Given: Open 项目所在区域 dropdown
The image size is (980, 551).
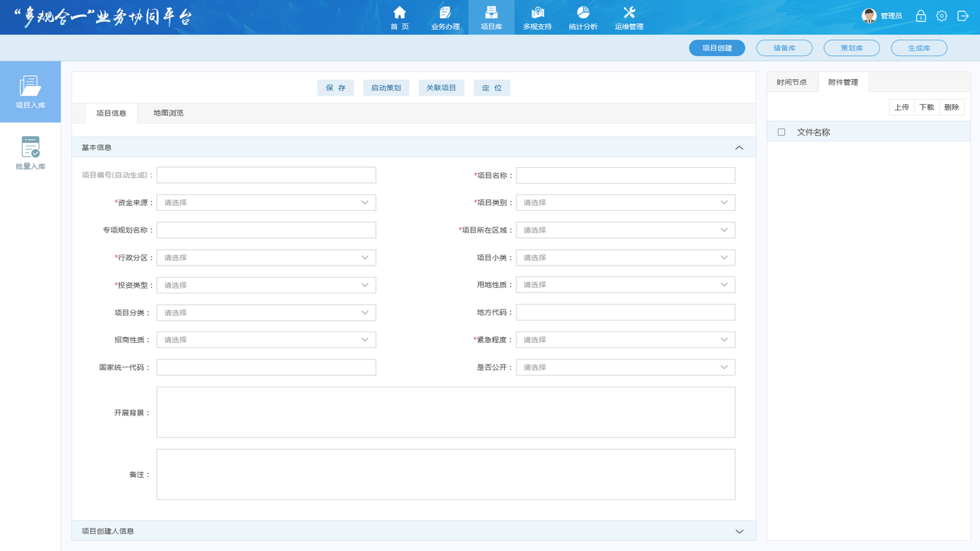Looking at the screenshot, I should click(x=626, y=230).
